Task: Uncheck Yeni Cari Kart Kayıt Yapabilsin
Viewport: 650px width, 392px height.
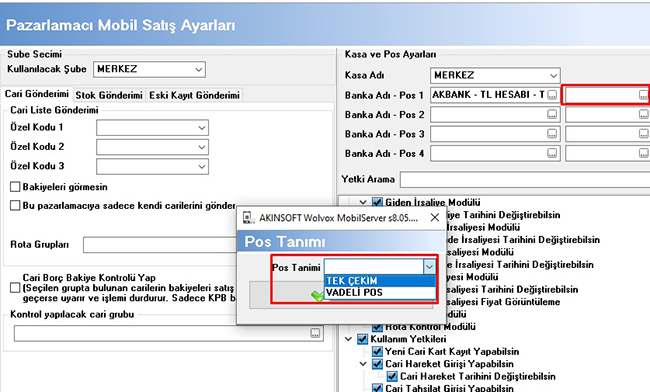Action: (377, 351)
